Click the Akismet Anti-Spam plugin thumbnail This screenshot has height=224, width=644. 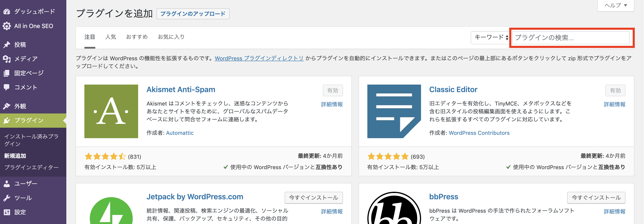point(111,111)
